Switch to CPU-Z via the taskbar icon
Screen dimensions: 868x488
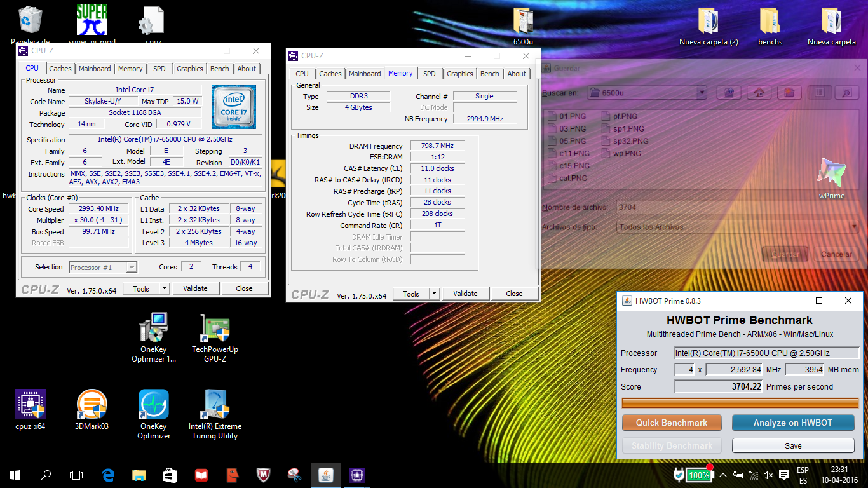point(357,475)
